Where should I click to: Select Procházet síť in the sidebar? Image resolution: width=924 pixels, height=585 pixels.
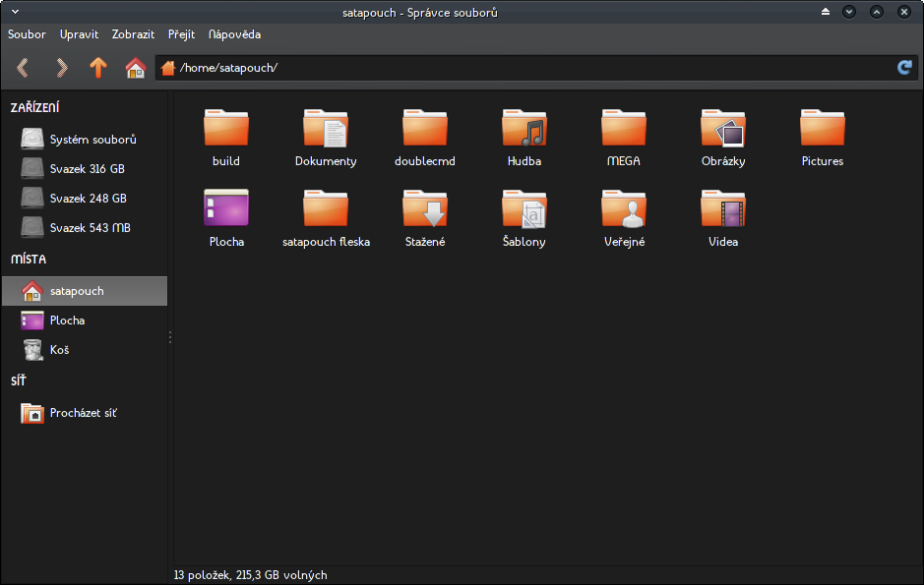coord(85,413)
